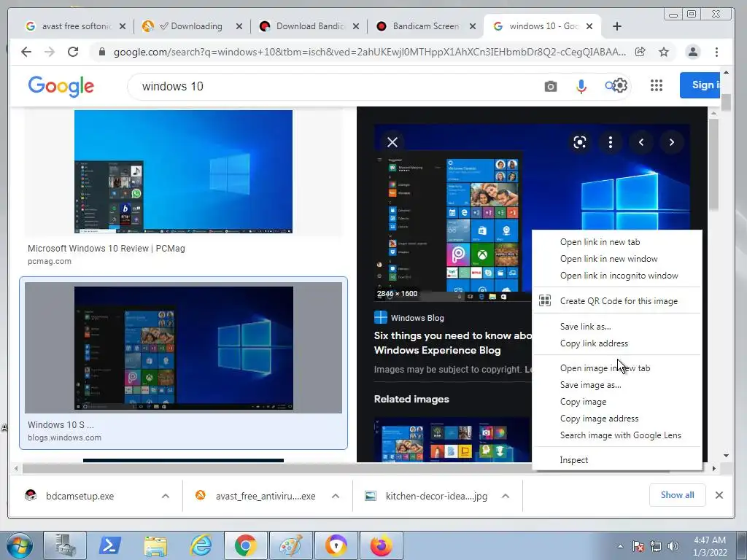Image resolution: width=747 pixels, height=560 pixels.
Task: Click the Google Lens icon on preview
Action: pyautogui.click(x=579, y=142)
